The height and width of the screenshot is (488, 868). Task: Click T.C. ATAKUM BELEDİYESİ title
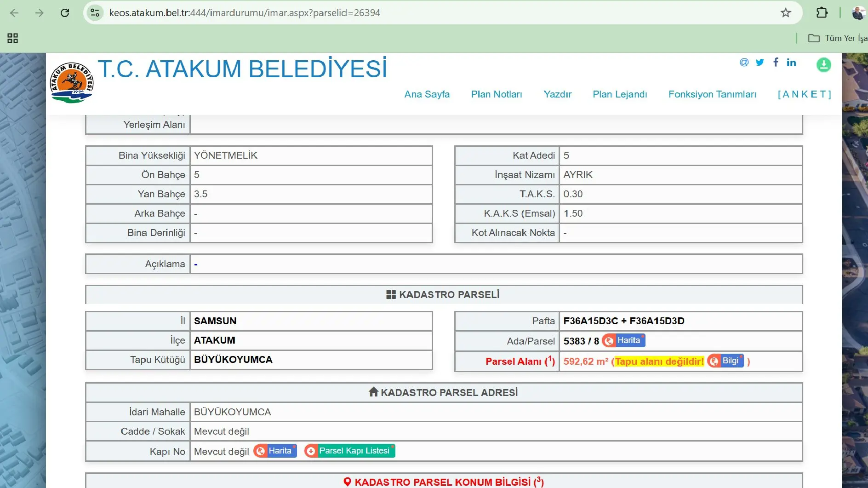click(x=242, y=69)
